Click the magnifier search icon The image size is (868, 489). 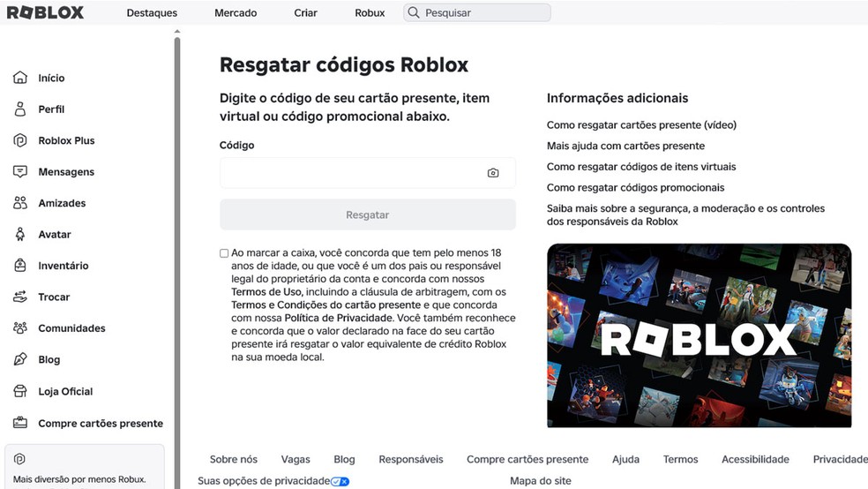click(414, 12)
